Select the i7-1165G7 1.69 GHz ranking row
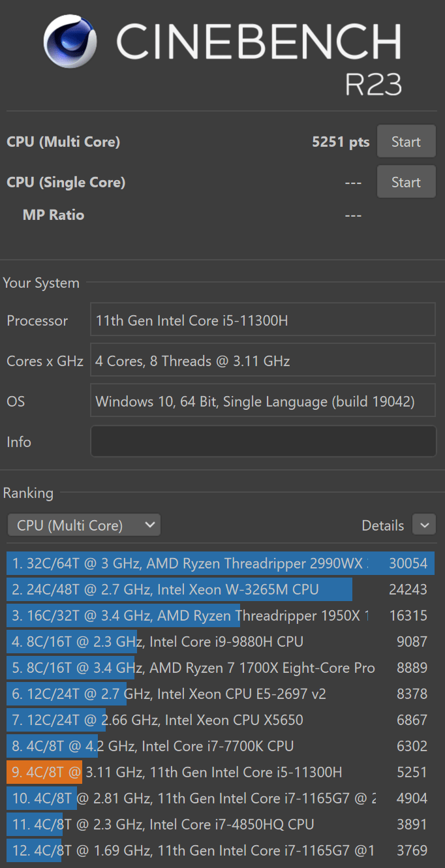445x868 pixels. (x=221, y=850)
